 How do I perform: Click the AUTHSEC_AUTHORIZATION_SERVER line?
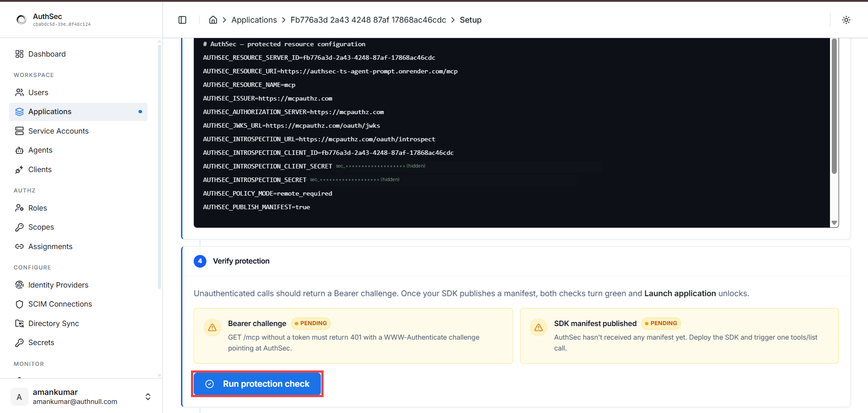(293, 112)
